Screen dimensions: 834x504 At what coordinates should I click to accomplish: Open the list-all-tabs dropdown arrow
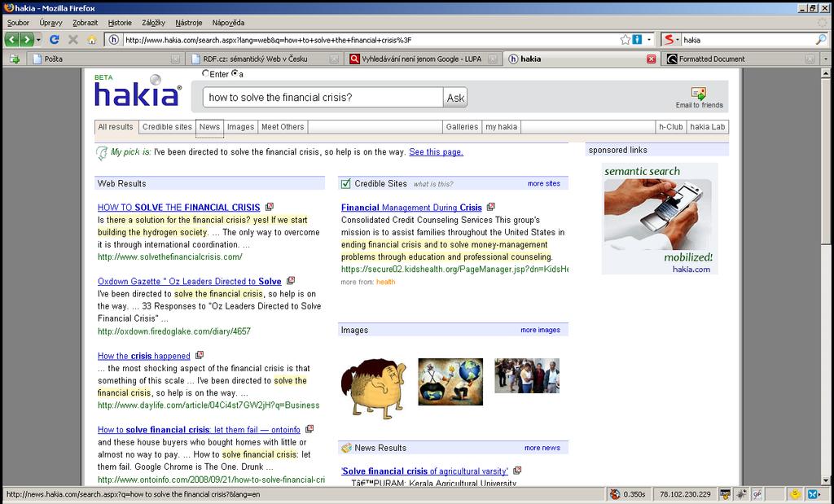coord(826,59)
